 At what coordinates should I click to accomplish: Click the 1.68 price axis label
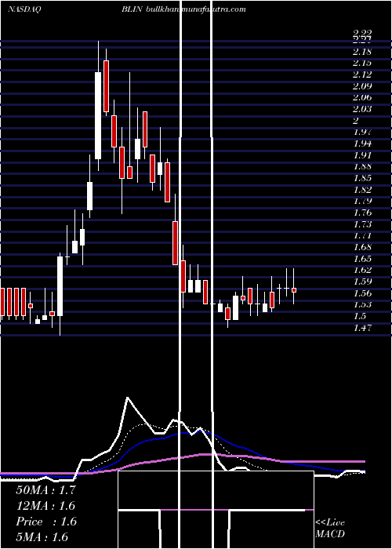pyautogui.click(x=362, y=247)
